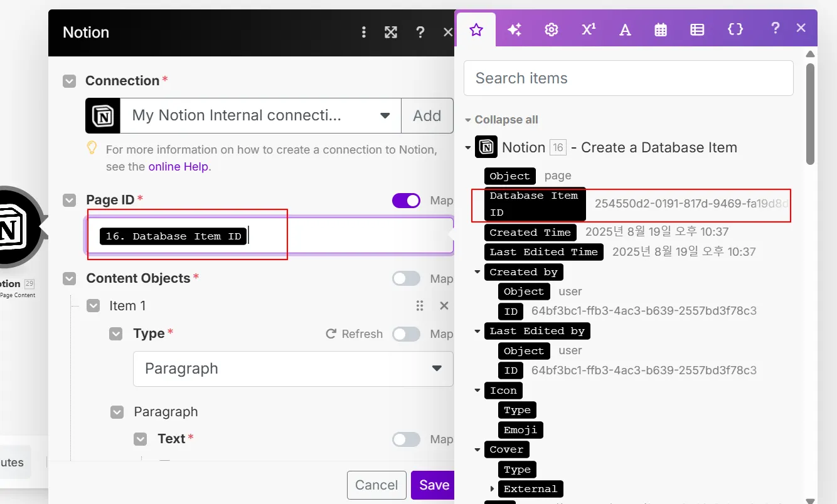Expand the External group arrow
The width and height of the screenshot is (837, 504).
click(492, 489)
